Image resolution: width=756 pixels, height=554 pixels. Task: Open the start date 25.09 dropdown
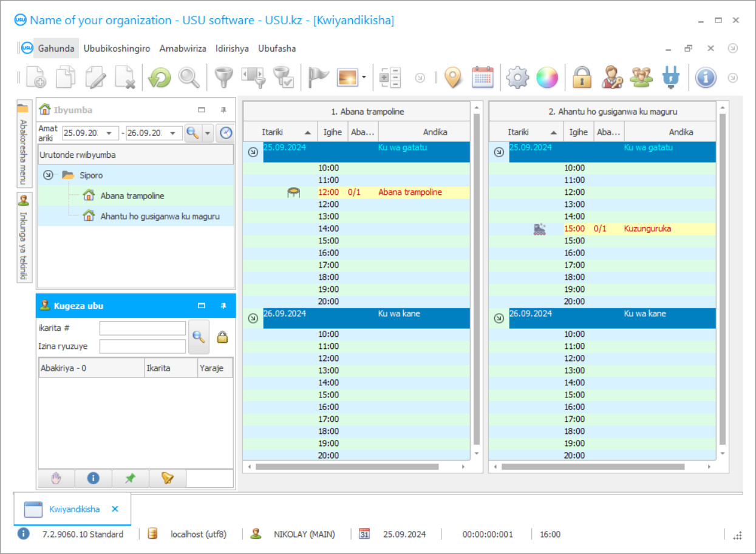click(x=109, y=133)
